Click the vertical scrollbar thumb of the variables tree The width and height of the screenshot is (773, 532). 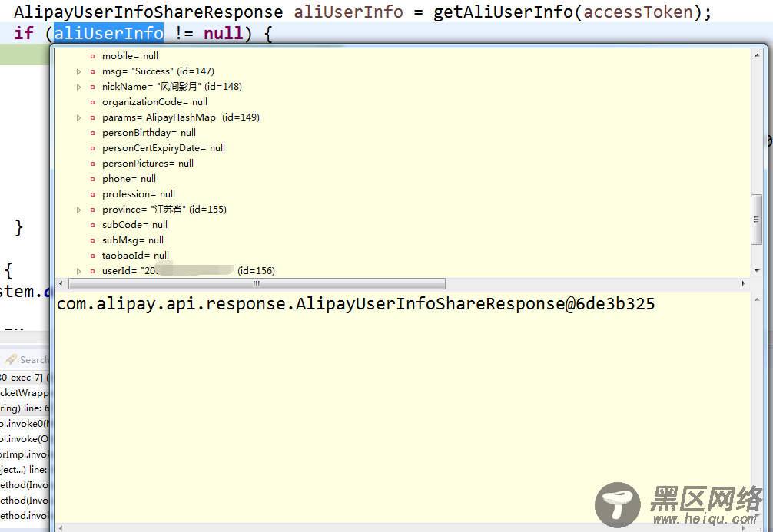click(x=757, y=220)
